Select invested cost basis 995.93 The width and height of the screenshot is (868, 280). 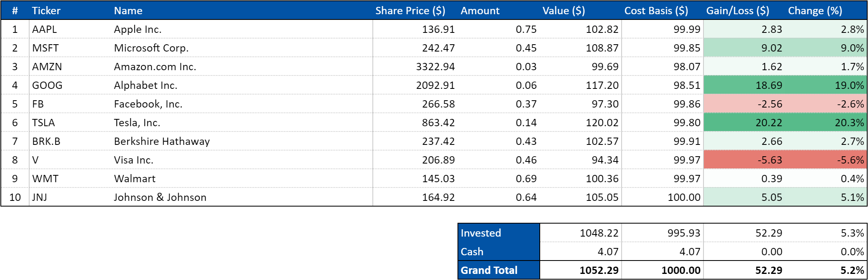(663, 233)
